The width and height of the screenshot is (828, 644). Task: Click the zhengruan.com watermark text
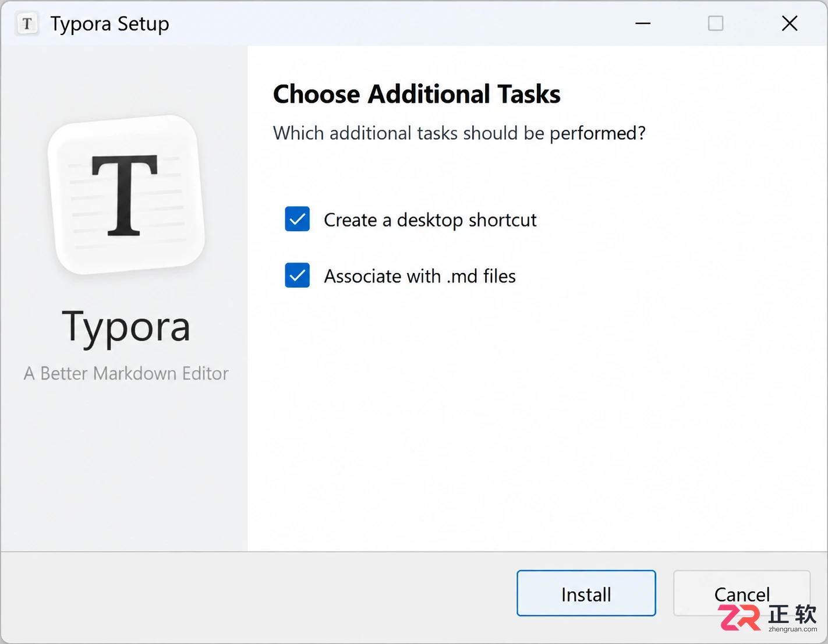point(792,629)
